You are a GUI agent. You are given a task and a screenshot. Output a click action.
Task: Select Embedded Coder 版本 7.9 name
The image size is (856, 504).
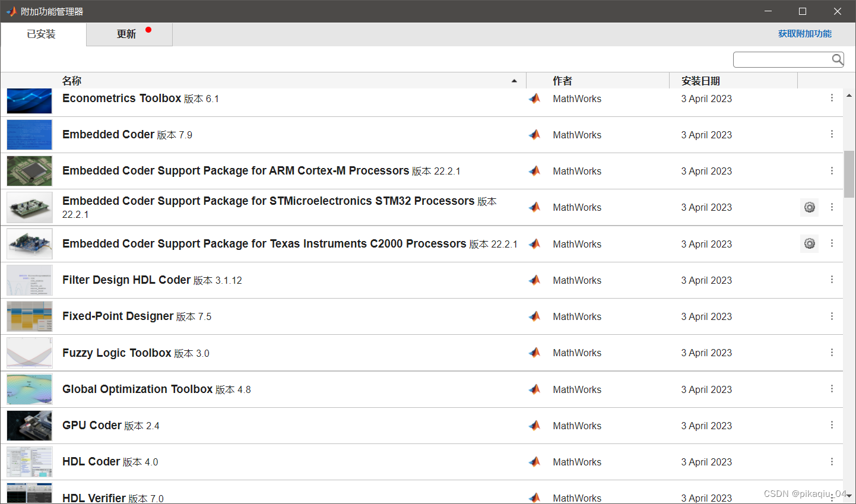pos(127,135)
